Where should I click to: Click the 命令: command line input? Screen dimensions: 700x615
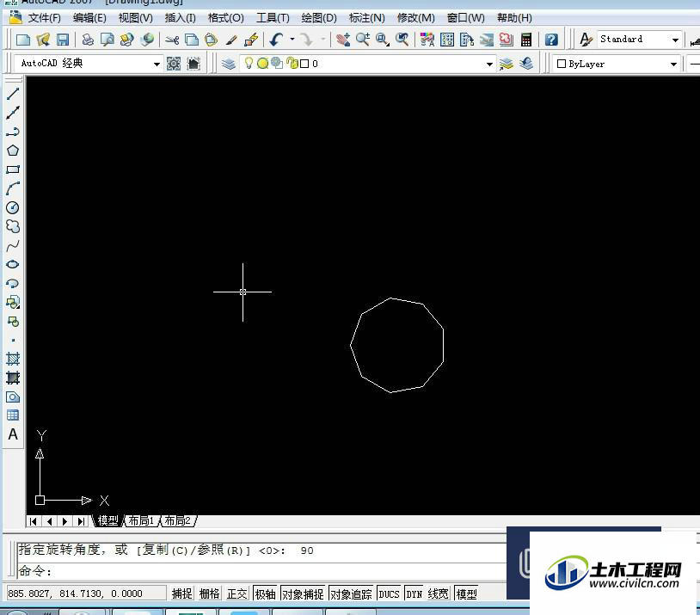pos(261,571)
